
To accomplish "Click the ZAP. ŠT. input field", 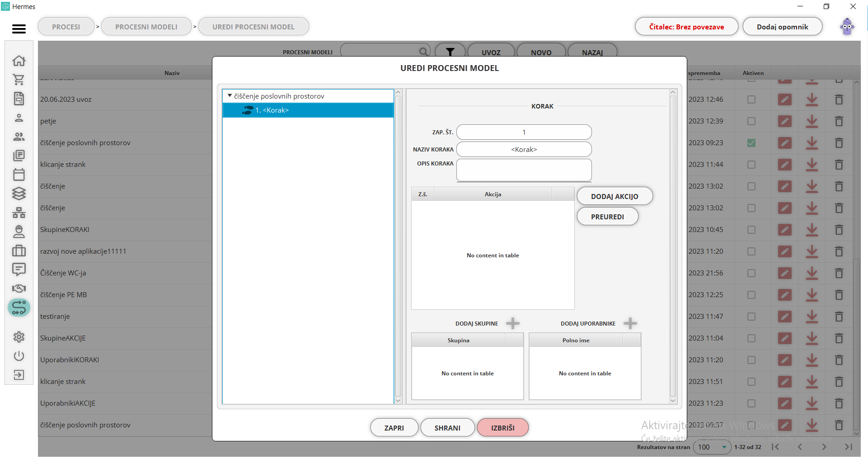I will 524,132.
